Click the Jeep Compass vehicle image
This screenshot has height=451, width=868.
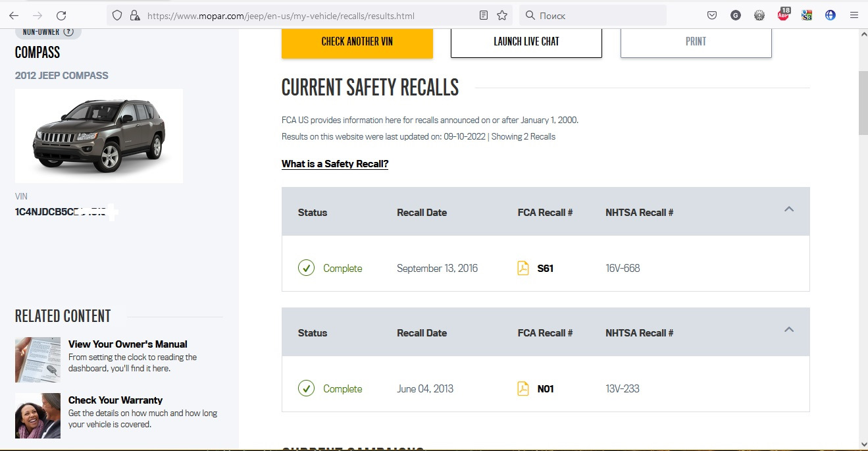coord(99,136)
